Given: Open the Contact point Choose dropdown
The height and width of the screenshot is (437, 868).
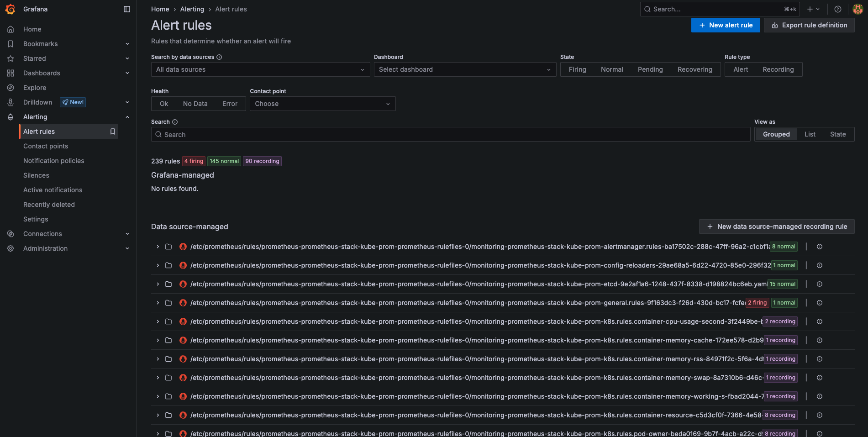Looking at the screenshot, I should (322, 104).
